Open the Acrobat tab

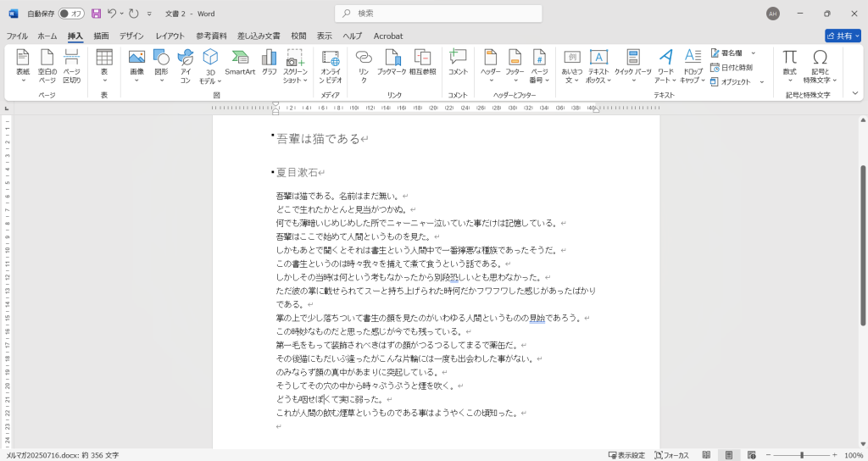click(388, 36)
